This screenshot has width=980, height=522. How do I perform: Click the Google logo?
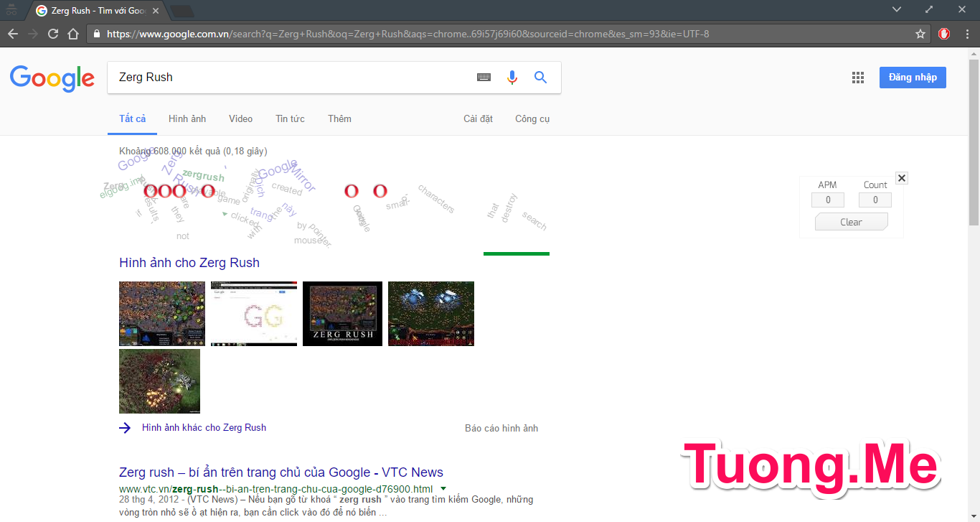pos(52,78)
